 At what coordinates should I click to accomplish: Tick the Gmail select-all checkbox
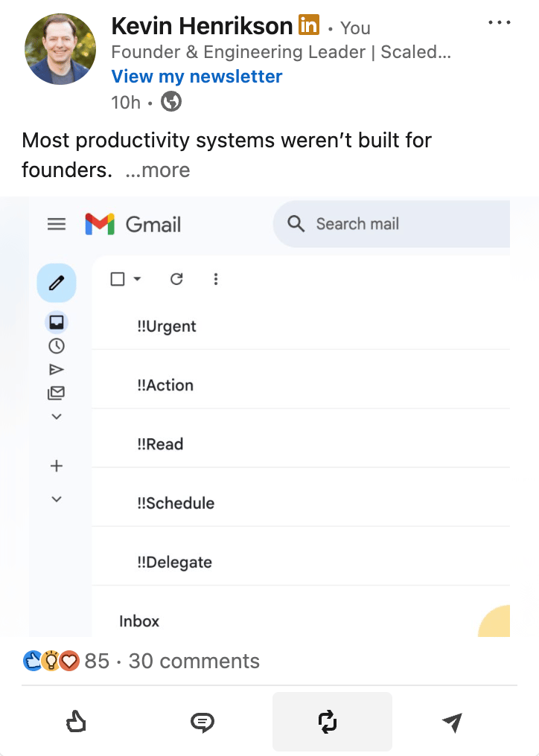[x=118, y=279]
